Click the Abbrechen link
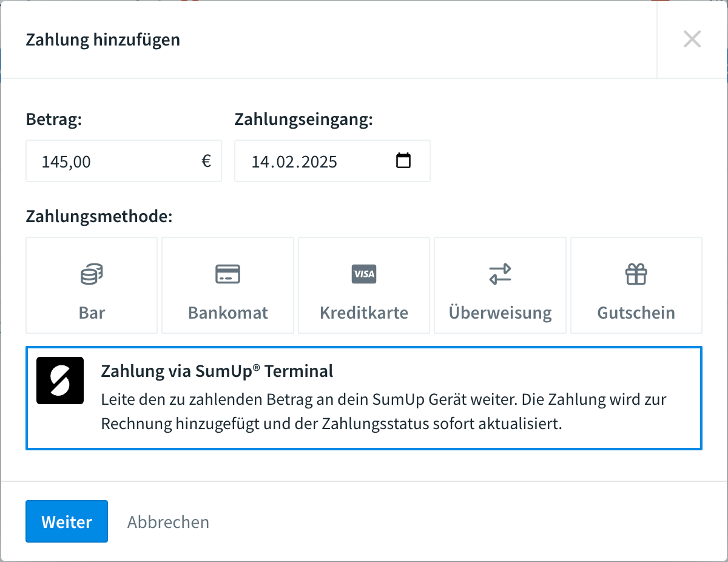Screen dimensions: 728x562 [x=168, y=522]
